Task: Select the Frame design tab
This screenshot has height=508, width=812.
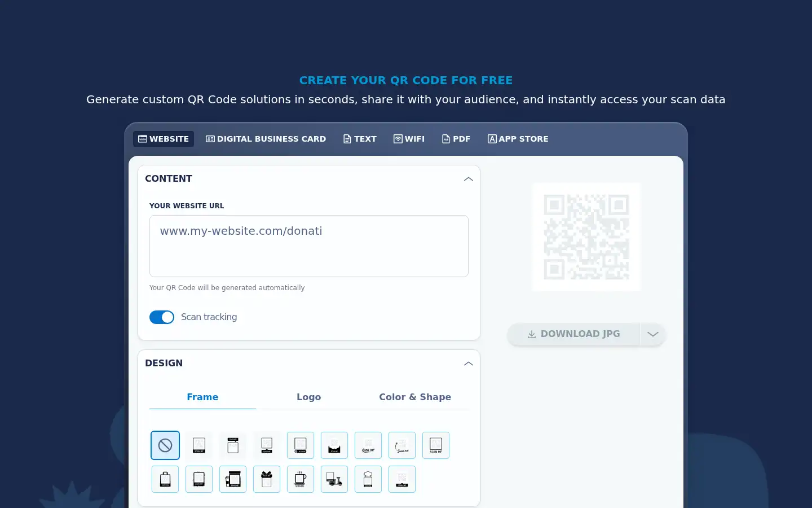Action: [202, 397]
